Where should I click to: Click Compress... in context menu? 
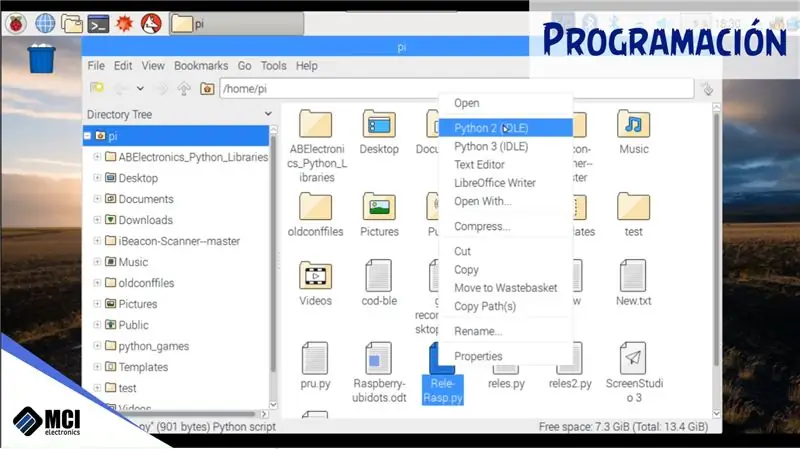point(506,226)
